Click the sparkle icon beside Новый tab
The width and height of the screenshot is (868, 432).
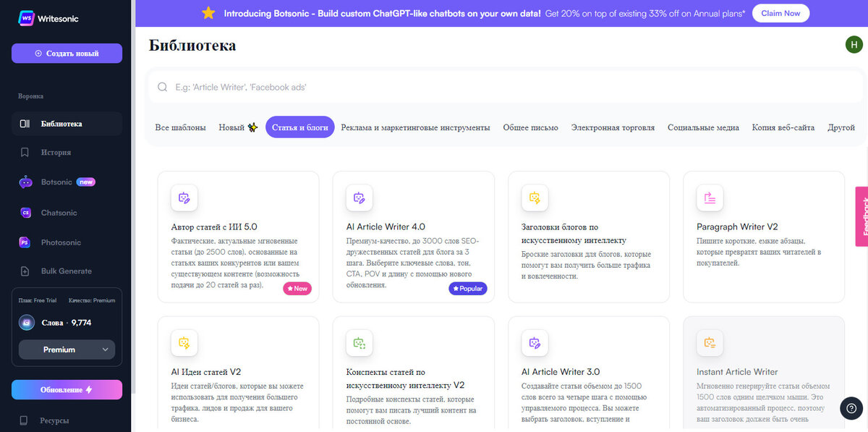[252, 127]
